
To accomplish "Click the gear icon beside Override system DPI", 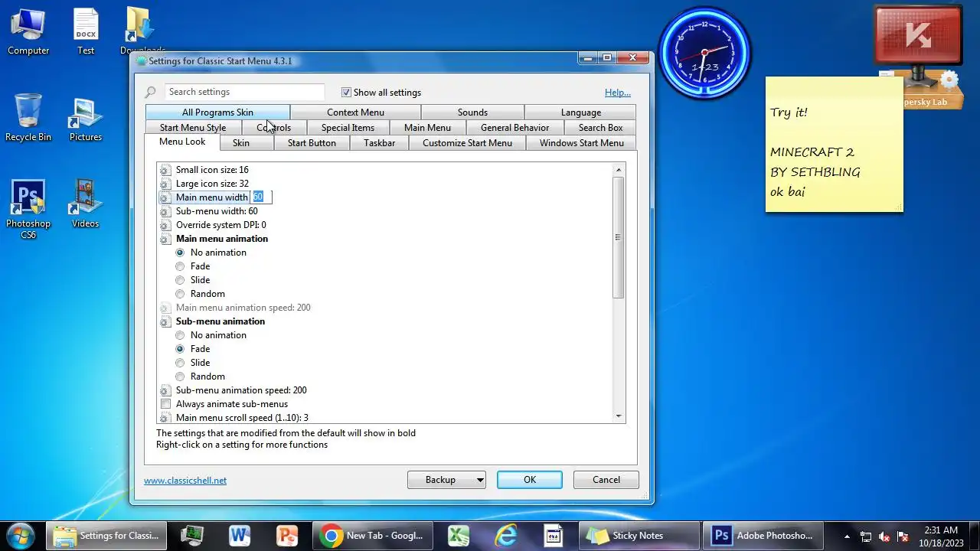I will tap(165, 225).
